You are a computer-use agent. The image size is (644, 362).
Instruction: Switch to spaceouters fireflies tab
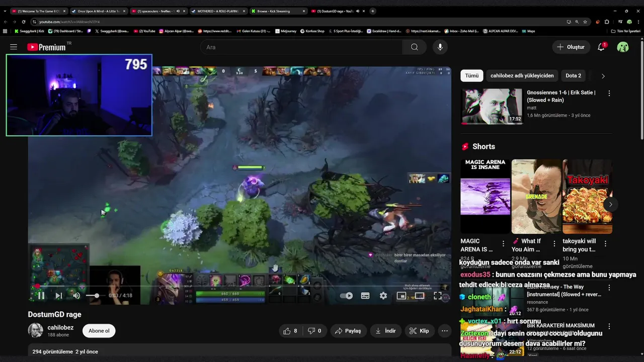pyautogui.click(x=157, y=11)
